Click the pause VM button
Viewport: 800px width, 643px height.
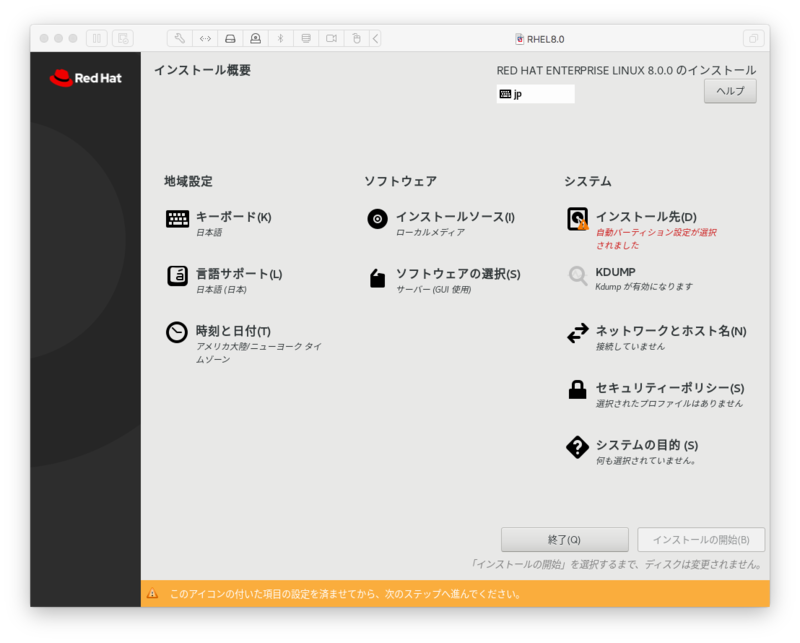pyautogui.click(x=97, y=38)
